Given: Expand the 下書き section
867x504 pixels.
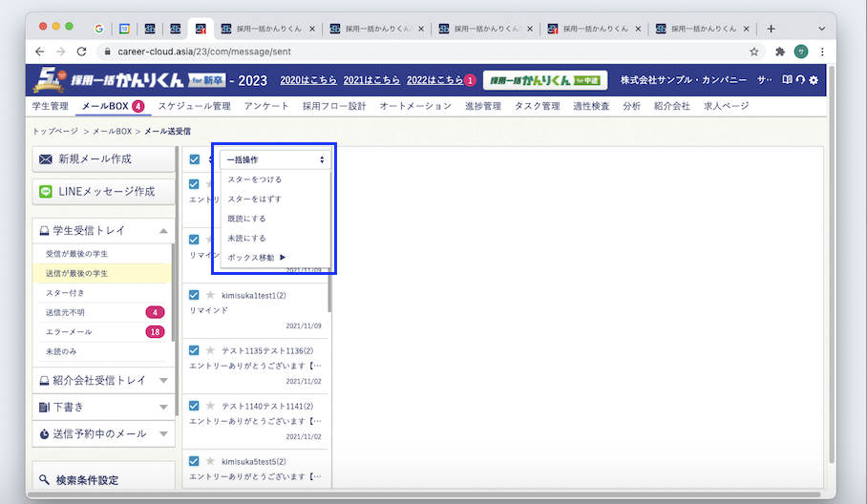Looking at the screenshot, I should pyautogui.click(x=163, y=408).
